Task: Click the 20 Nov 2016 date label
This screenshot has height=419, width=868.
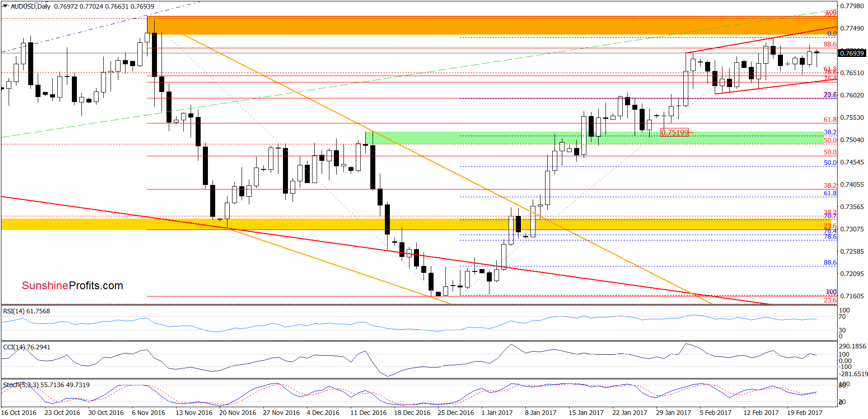Action: pyautogui.click(x=237, y=413)
